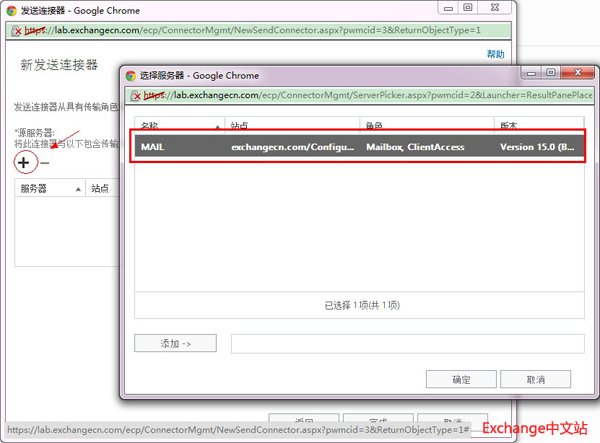
Task: Click Chrome icon in 选择服务器 window title bar
Action: pos(131,76)
